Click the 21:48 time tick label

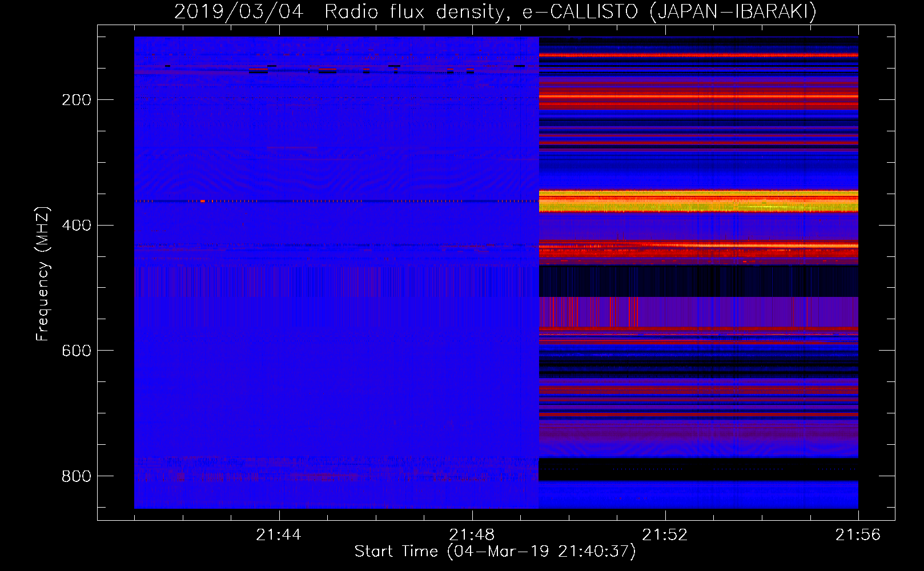coord(472,535)
